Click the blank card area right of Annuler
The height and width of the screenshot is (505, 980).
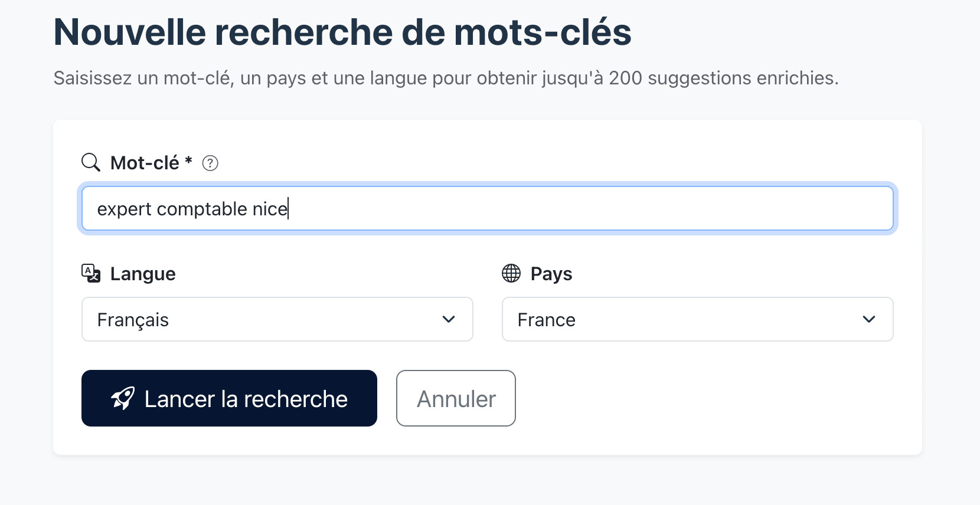pos(708,399)
